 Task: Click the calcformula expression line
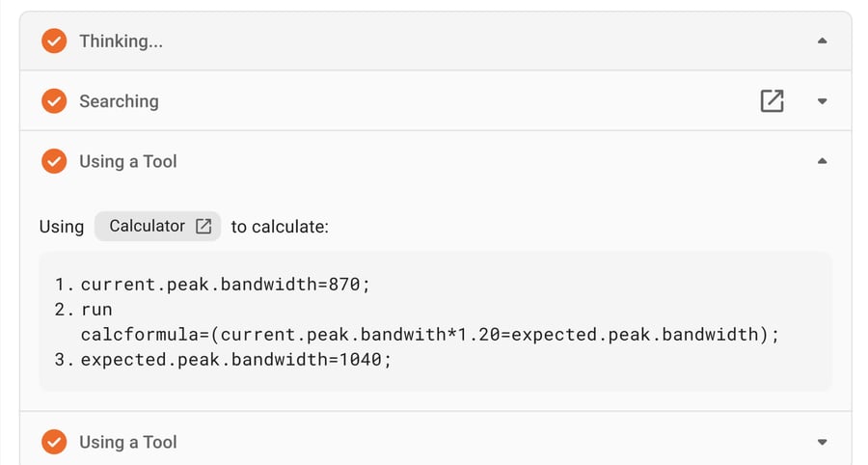coord(429,335)
